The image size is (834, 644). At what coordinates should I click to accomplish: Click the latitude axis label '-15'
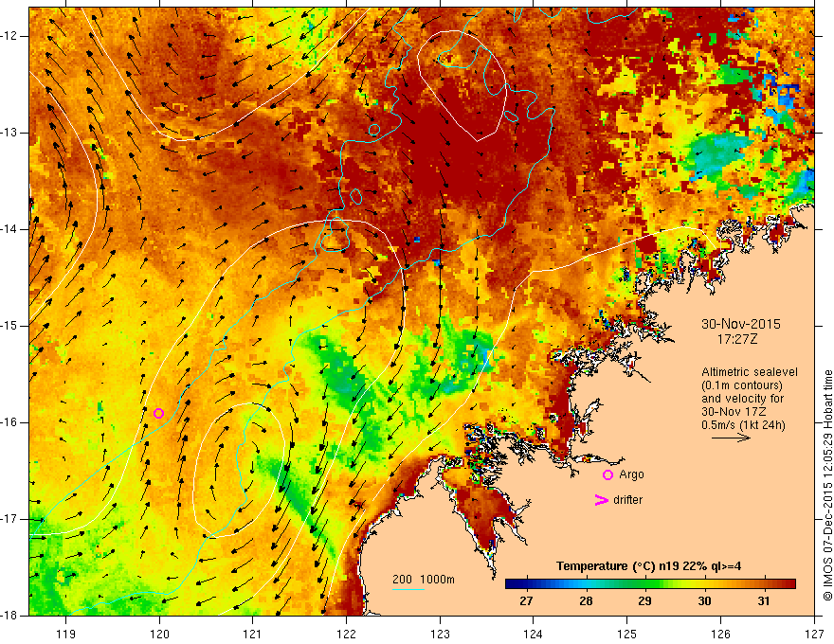[x=9, y=326]
